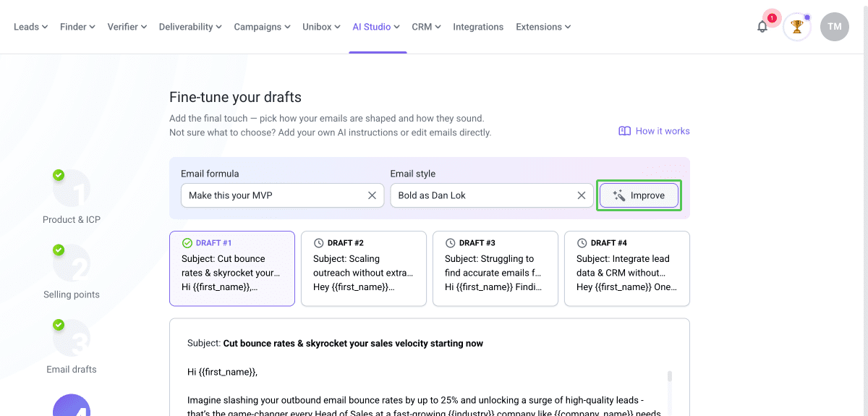Select Draft #1 card
The height and width of the screenshot is (416, 868).
tap(231, 268)
